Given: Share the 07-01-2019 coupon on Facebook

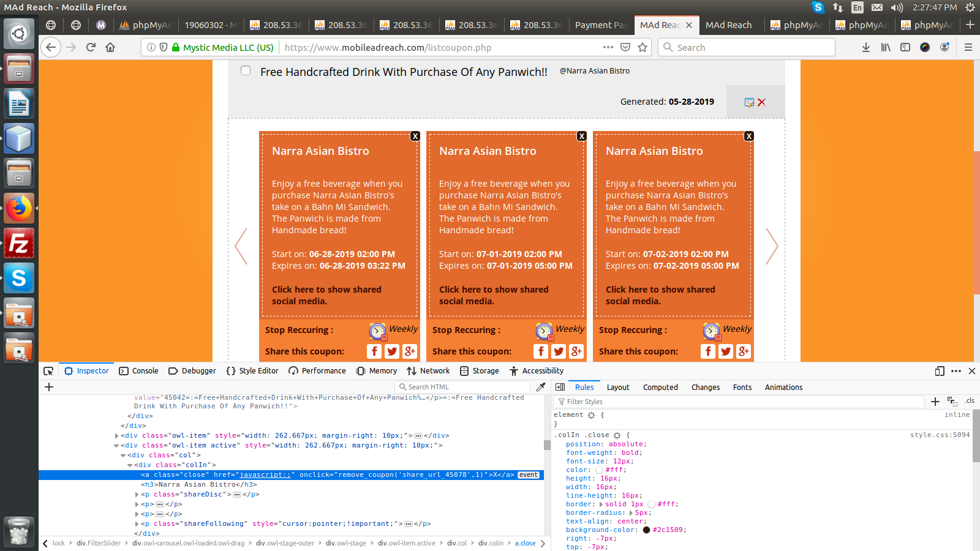Looking at the screenshot, I should (541, 351).
